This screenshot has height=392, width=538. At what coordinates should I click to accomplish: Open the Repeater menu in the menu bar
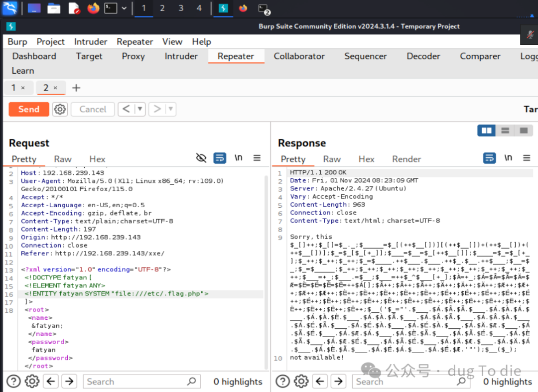tap(135, 42)
